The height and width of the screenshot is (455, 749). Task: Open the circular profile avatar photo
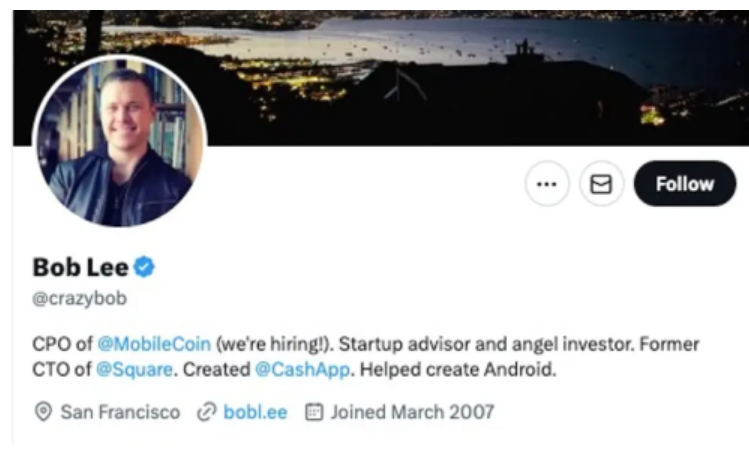coord(119,142)
